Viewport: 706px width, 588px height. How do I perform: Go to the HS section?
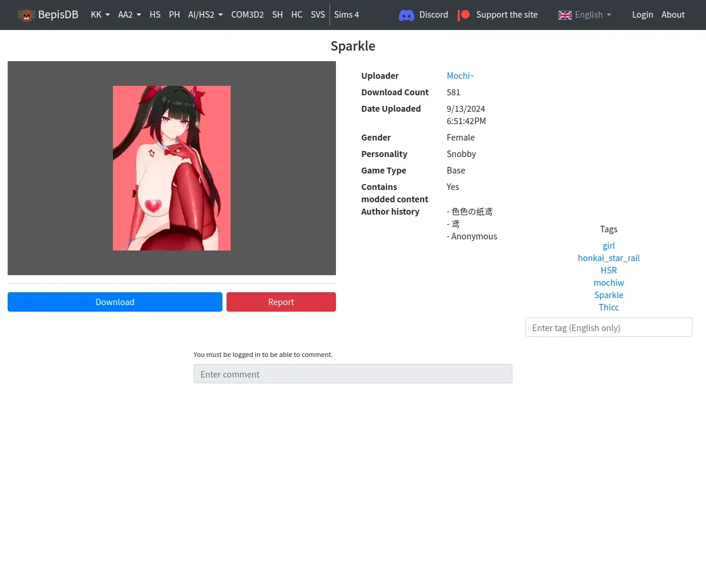[155, 15]
